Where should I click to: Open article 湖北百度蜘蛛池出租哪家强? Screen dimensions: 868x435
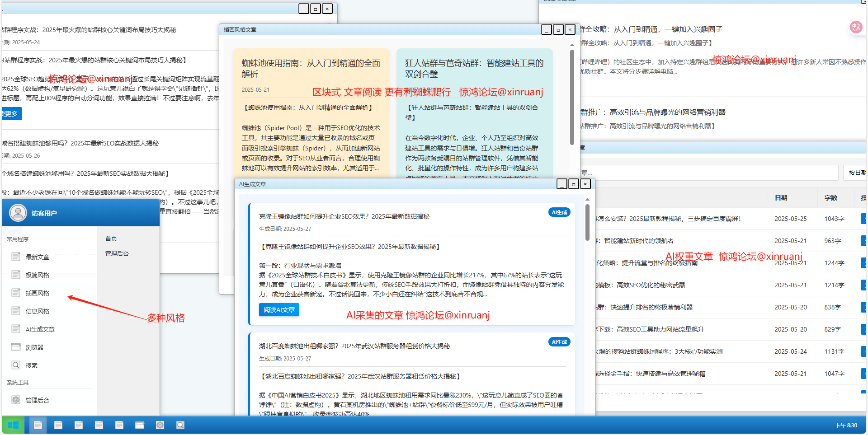click(x=354, y=346)
